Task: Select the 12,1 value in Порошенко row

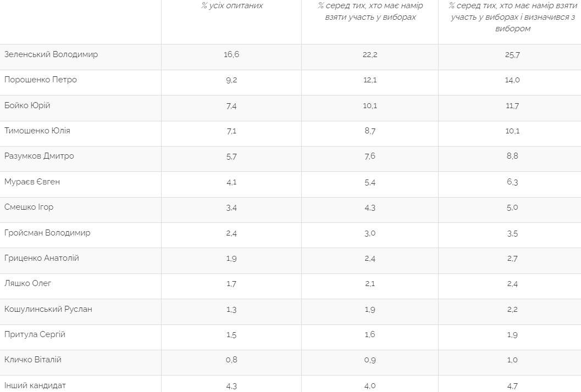Action: pyautogui.click(x=370, y=80)
